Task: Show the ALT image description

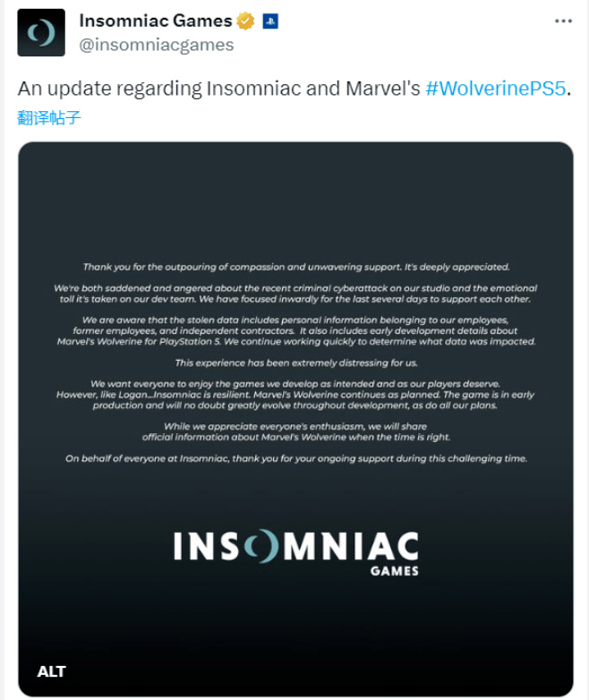Action: click(x=51, y=670)
